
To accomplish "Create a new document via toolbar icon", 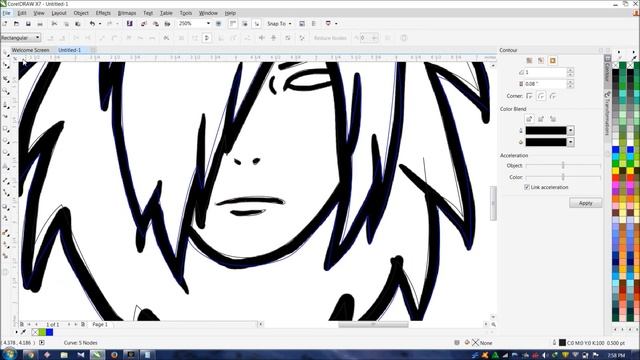I will pyautogui.click(x=5, y=24).
